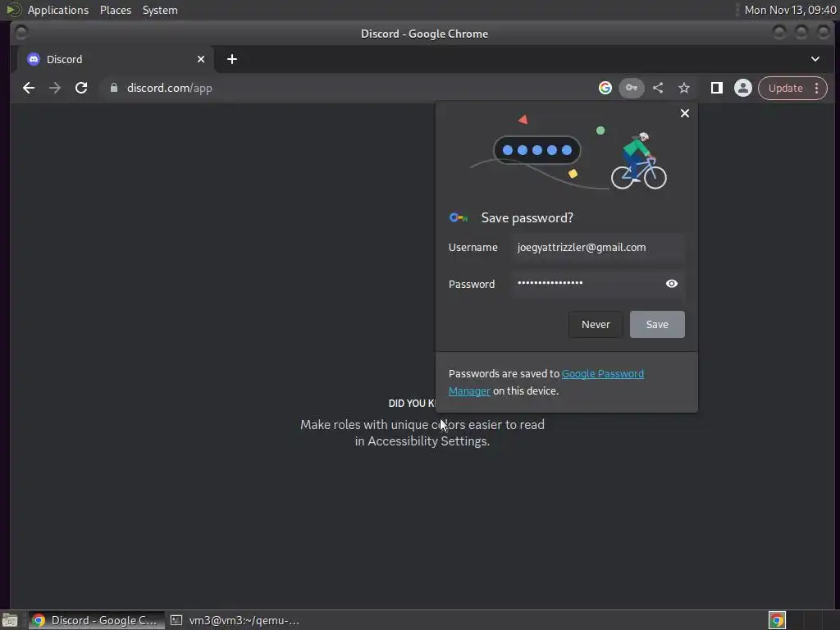Open the side panel icon
Screen dimensions: 840x630
click(716, 88)
